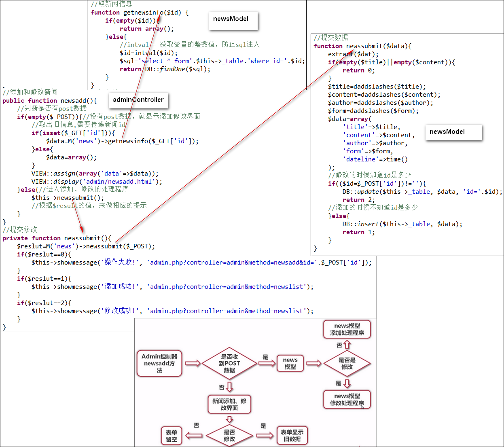The width and height of the screenshot is (504, 447).
Task: Click the '//添加和修改新闻' comment
Action: (x=30, y=92)
